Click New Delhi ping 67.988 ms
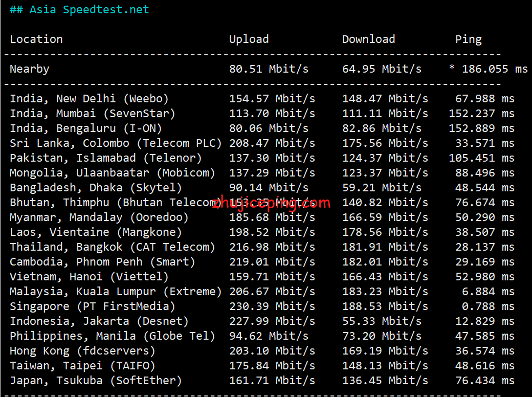532x397 pixels. [485, 99]
